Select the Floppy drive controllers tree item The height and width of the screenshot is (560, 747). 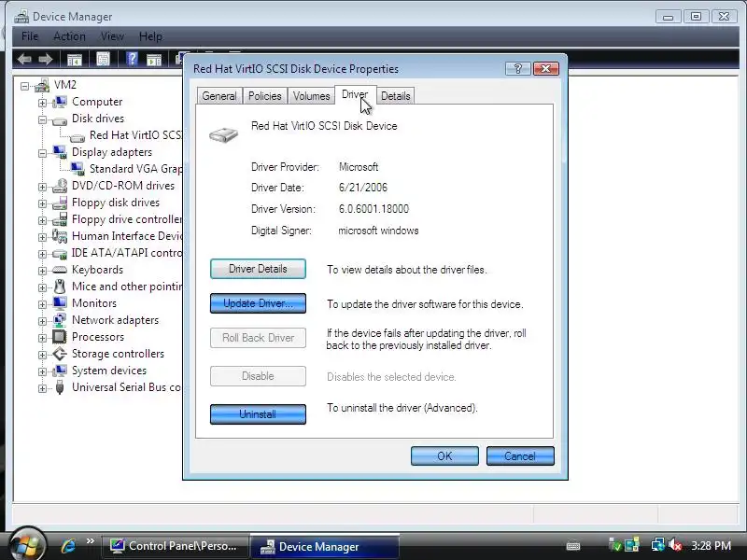coord(127,219)
